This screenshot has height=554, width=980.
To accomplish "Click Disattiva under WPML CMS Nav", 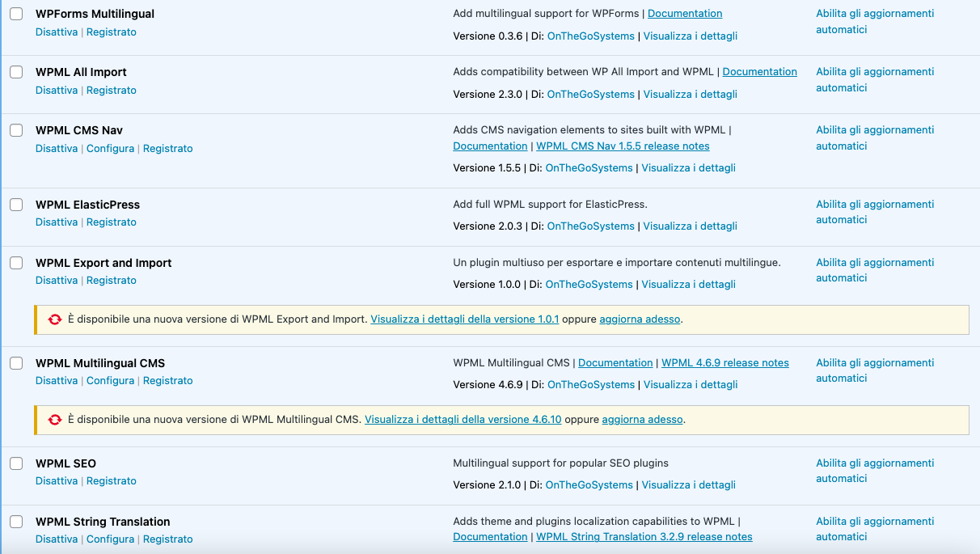I will [57, 148].
